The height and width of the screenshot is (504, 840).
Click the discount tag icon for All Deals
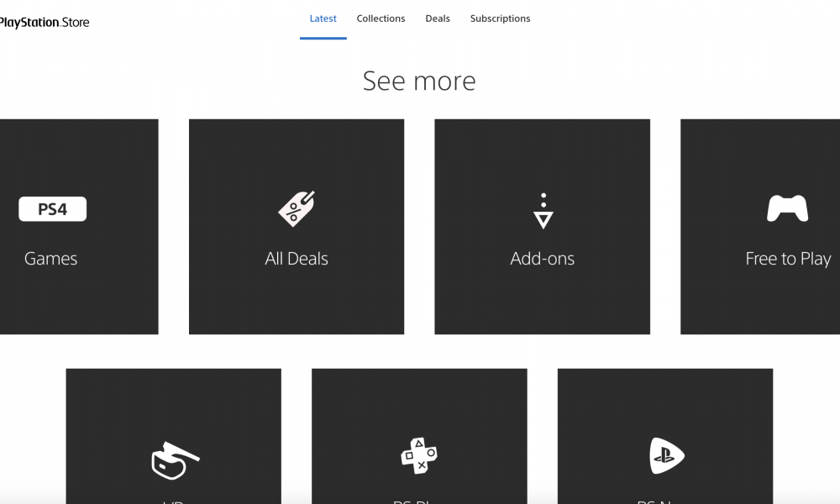297,209
